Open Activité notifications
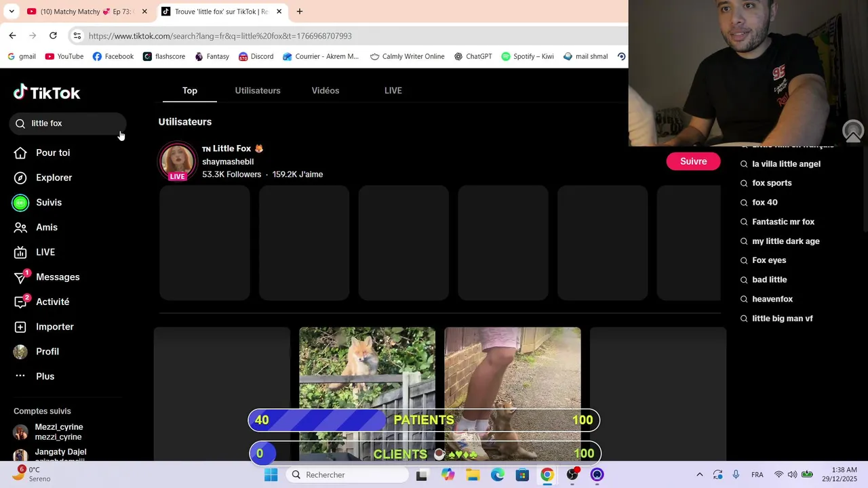 tap(41, 302)
